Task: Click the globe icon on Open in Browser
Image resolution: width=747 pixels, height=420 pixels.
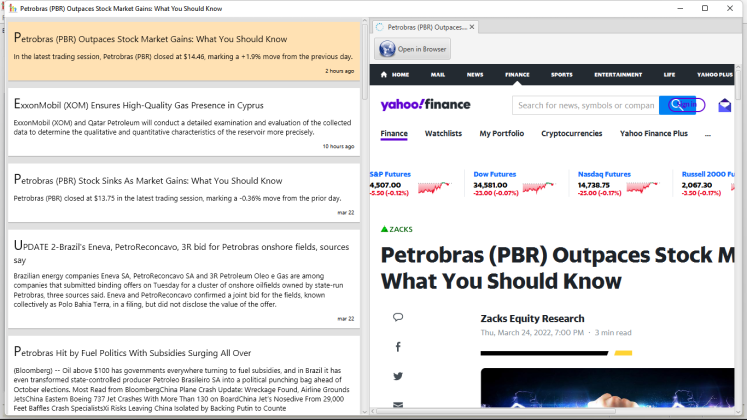Action: point(387,49)
